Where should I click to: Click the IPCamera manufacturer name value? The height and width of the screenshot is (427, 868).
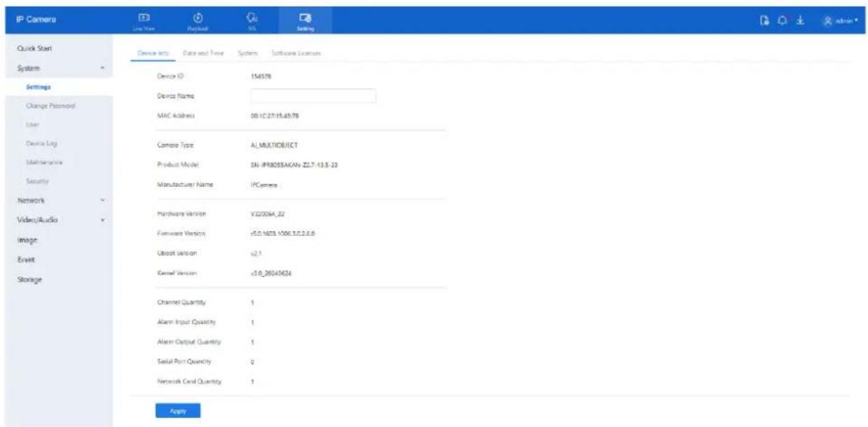coord(263,186)
